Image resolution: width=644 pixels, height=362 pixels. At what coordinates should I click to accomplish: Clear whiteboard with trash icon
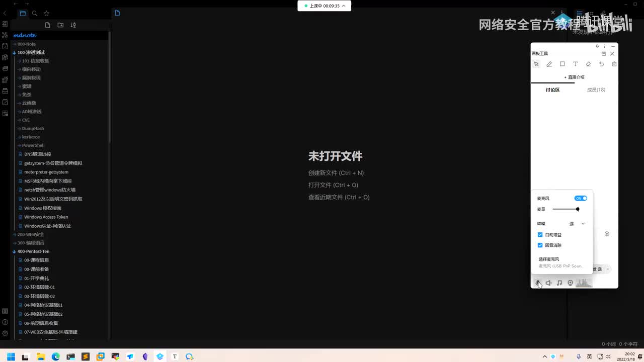pyautogui.click(x=614, y=64)
